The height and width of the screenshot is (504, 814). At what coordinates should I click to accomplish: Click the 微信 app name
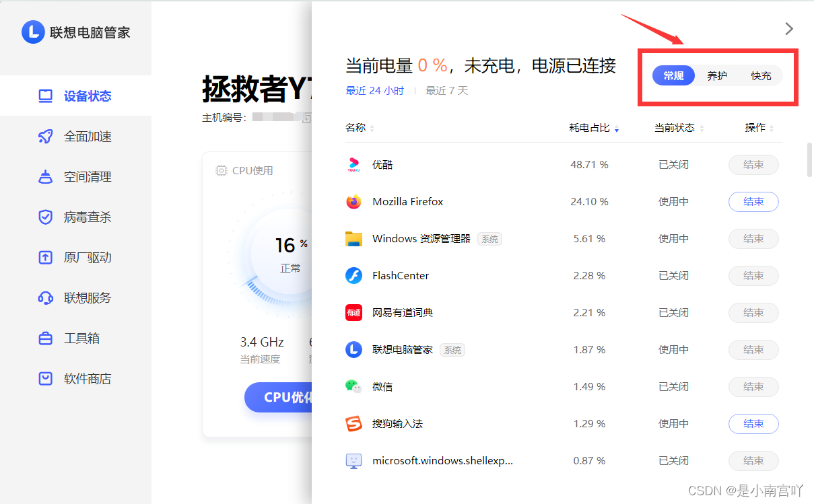click(x=382, y=387)
